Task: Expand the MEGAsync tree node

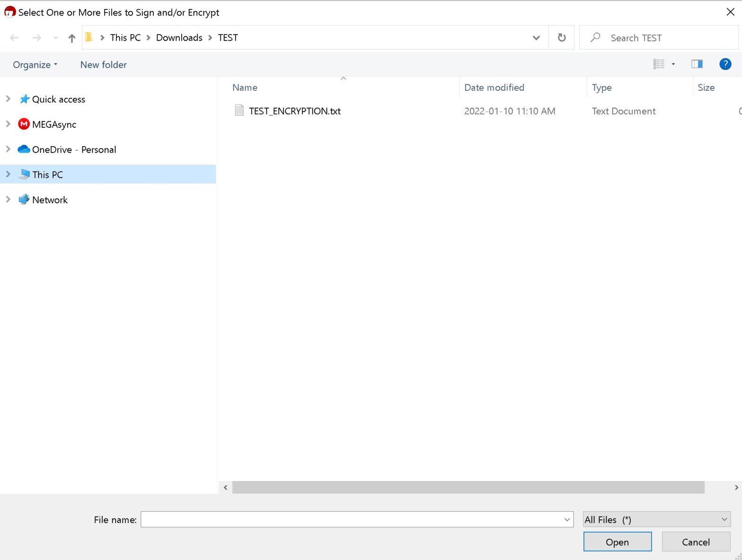Action: coord(8,123)
